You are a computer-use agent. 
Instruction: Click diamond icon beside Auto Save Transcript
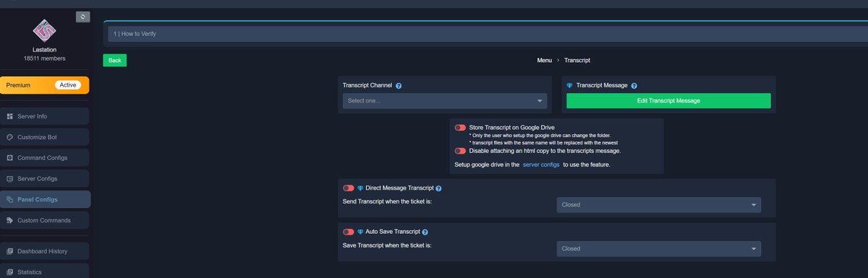[360, 232]
